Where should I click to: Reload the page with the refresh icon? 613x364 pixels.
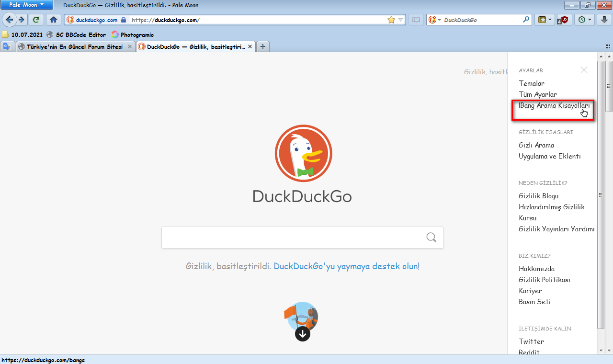[36, 20]
